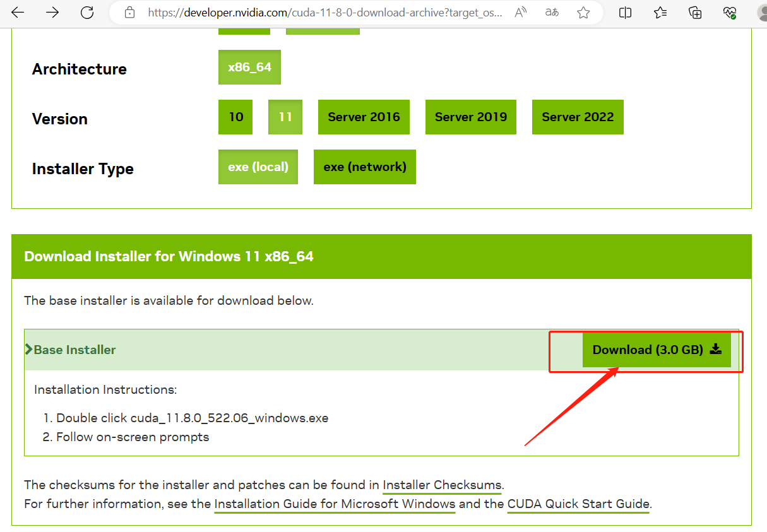Click the Version label
Viewport: 767px width, 532px height.
tap(60, 119)
